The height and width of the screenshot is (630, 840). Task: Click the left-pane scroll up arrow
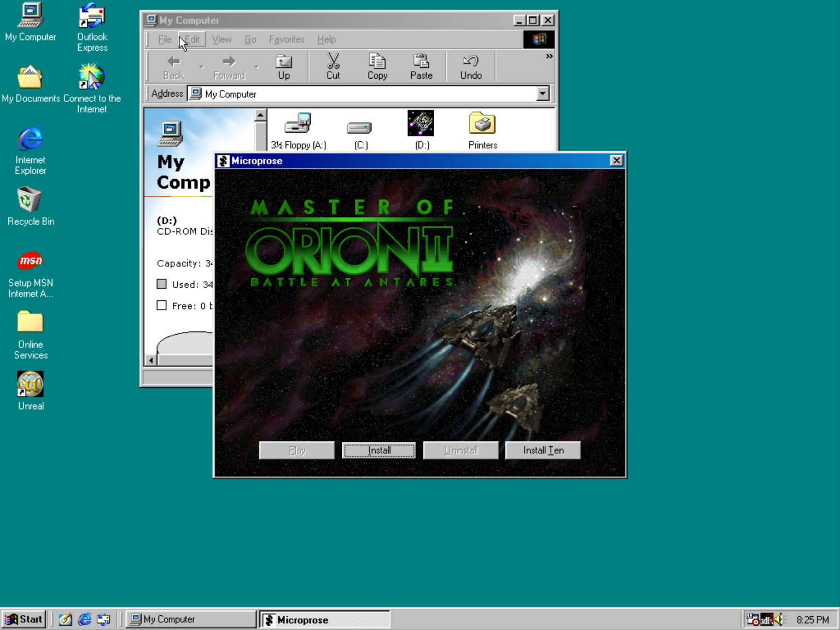[261, 115]
